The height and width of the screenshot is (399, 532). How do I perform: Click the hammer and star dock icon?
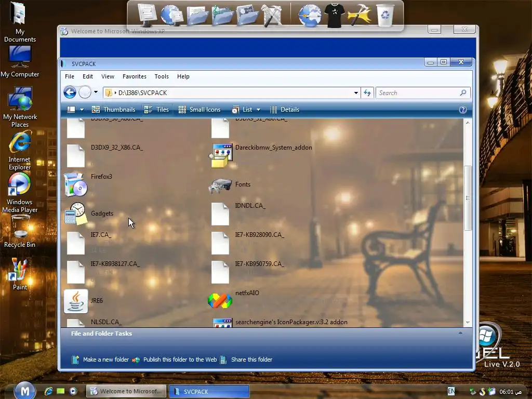[360, 15]
